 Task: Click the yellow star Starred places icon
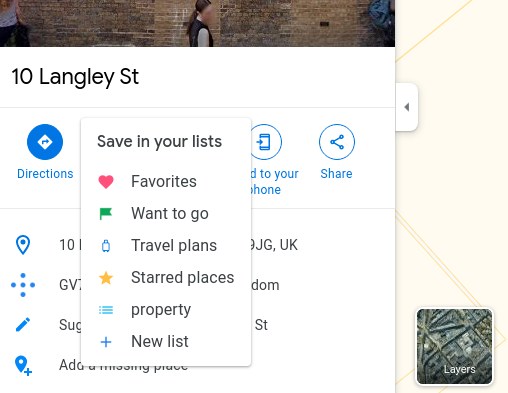(x=106, y=278)
